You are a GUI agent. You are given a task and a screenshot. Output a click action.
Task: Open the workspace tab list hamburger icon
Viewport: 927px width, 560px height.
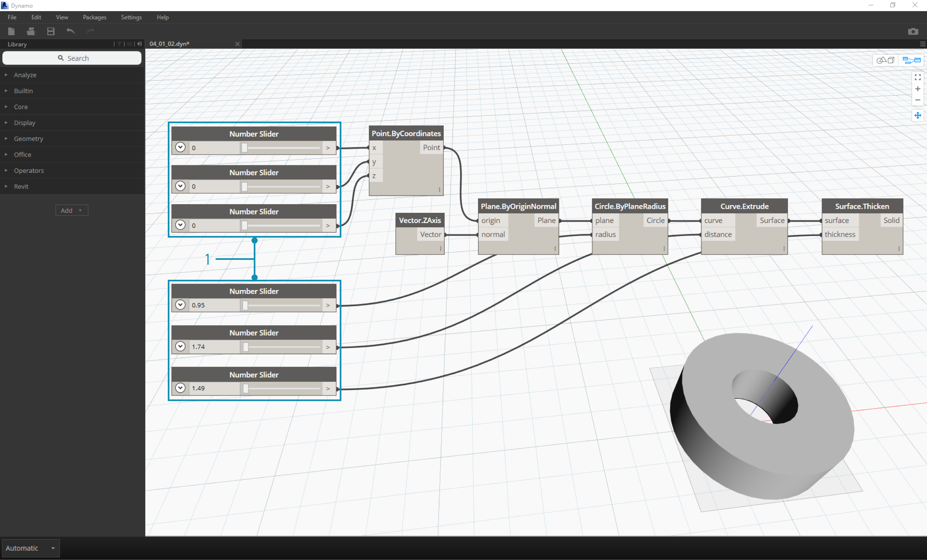922,44
